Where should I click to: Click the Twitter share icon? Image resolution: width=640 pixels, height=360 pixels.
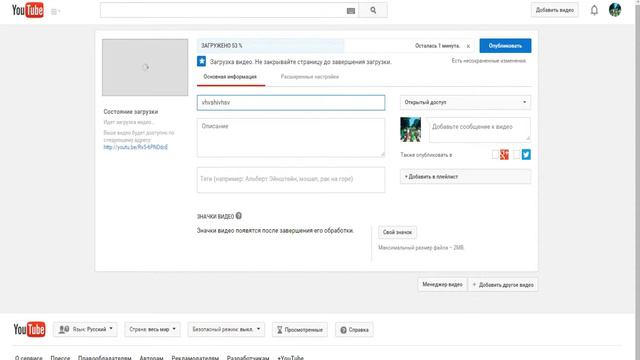click(x=526, y=155)
